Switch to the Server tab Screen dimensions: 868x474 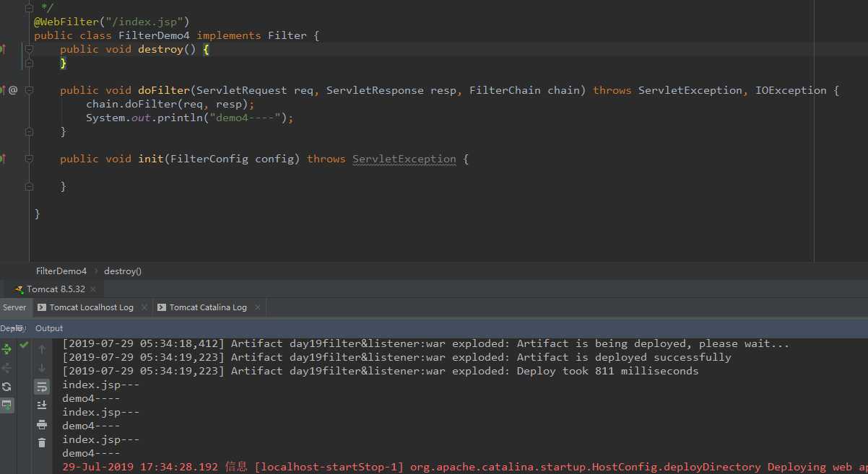[14, 307]
